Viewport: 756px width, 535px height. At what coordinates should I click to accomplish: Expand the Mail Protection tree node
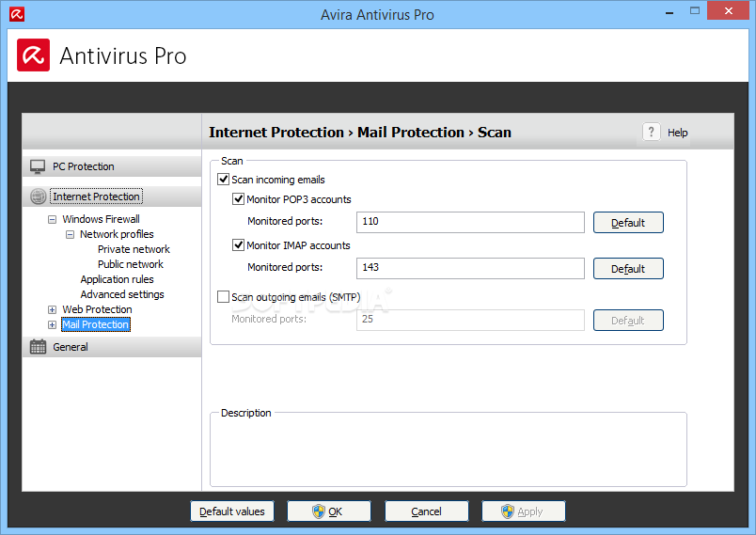(x=52, y=325)
